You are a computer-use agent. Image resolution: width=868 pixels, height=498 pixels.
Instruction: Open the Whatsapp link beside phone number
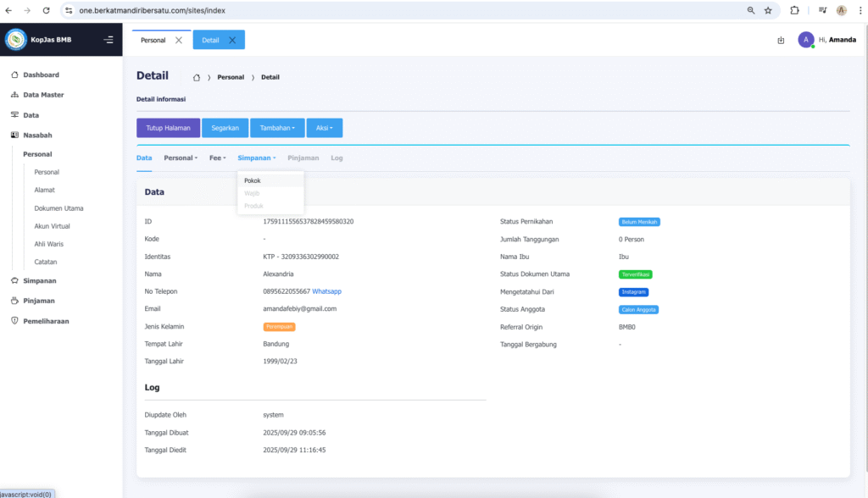[326, 291]
